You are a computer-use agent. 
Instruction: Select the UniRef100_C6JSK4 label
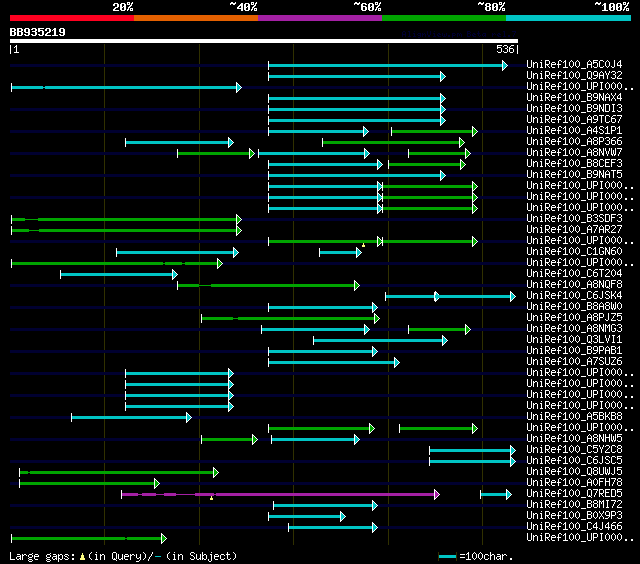574,296
